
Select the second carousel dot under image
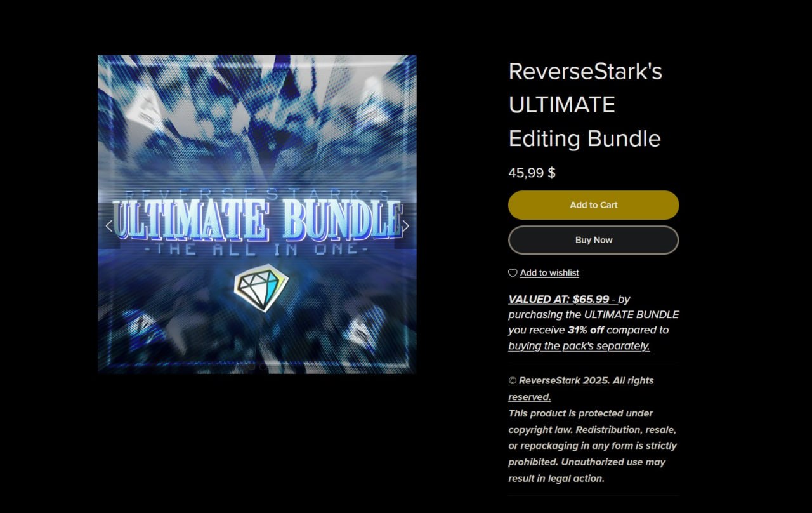[263, 366]
